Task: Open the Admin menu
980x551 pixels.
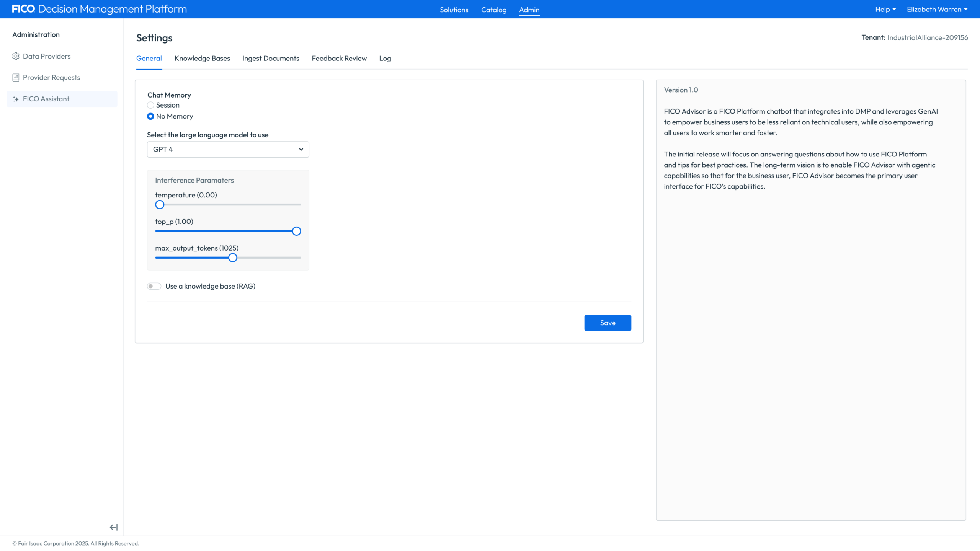Action: click(529, 10)
